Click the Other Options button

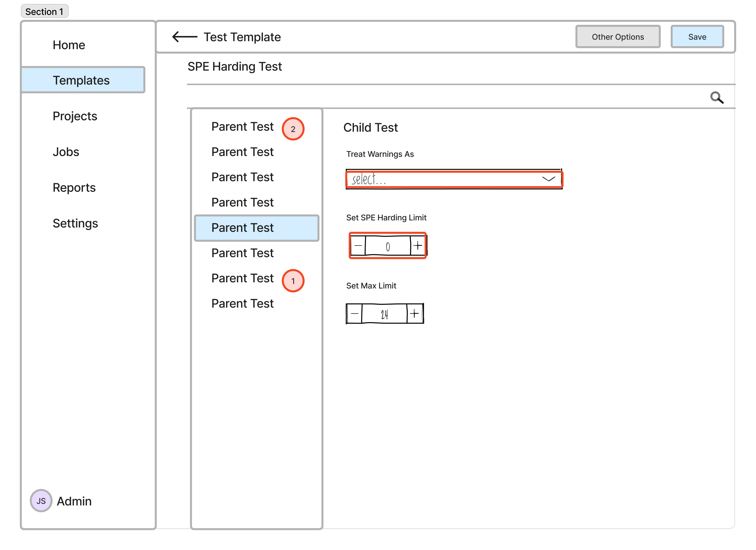618,37
